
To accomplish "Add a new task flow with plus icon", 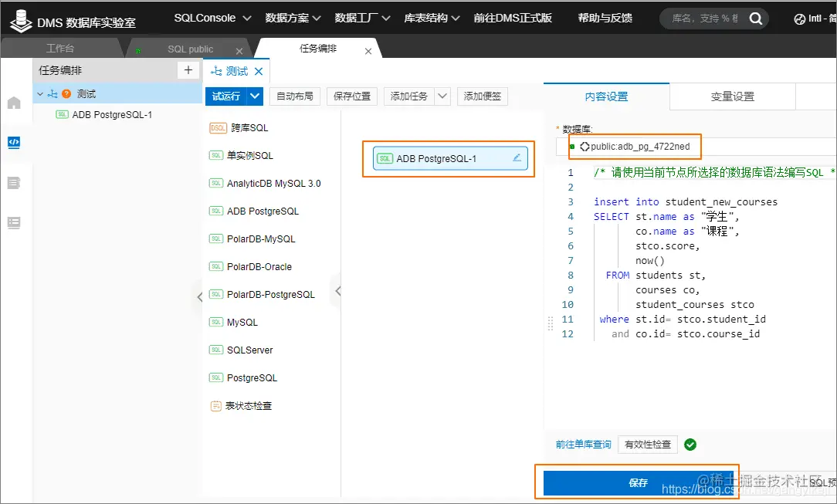I will point(188,70).
